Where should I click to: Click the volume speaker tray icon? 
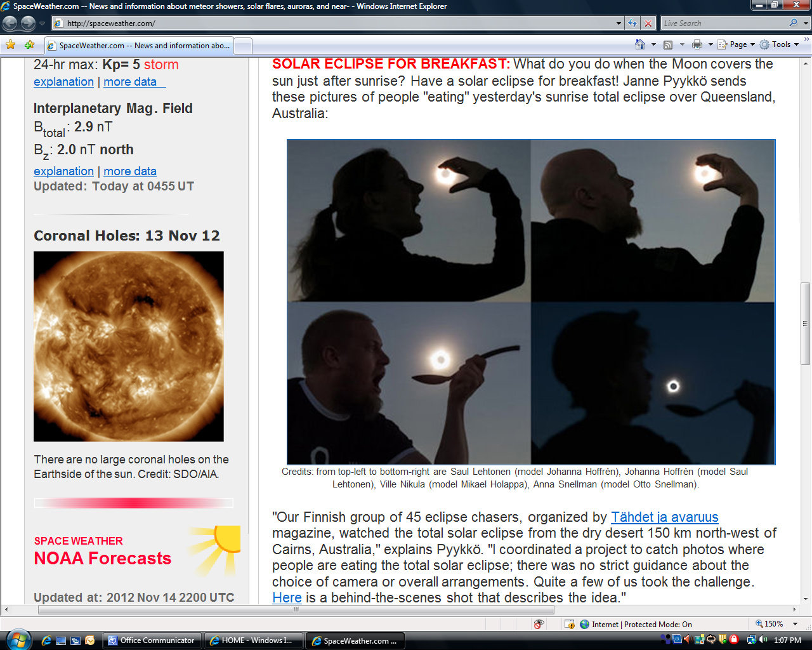click(763, 640)
